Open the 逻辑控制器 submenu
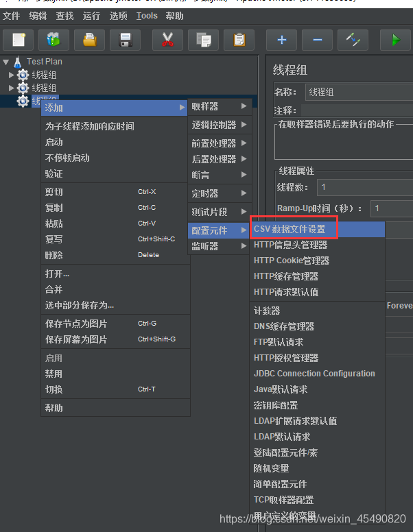Screen dimensions: 413x532 tap(220, 125)
